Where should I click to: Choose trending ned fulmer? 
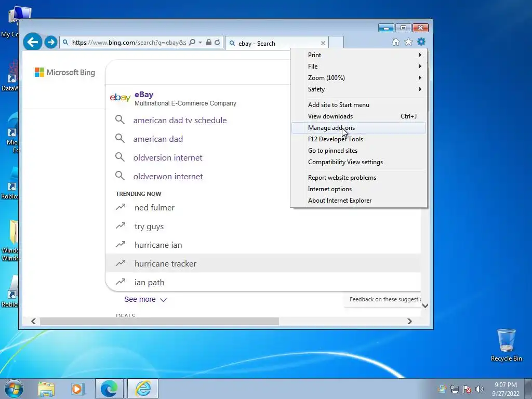[x=154, y=208]
